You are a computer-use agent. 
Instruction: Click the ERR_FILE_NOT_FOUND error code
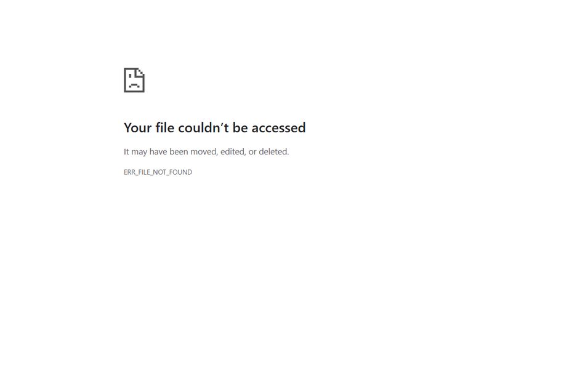click(x=158, y=172)
